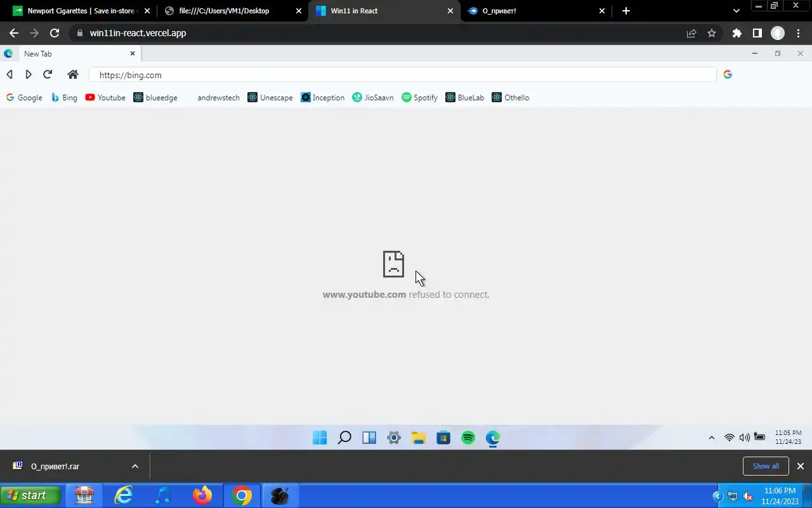The height and width of the screenshot is (508, 812).
Task: Open the Unescape bookmark
Action: (270, 98)
